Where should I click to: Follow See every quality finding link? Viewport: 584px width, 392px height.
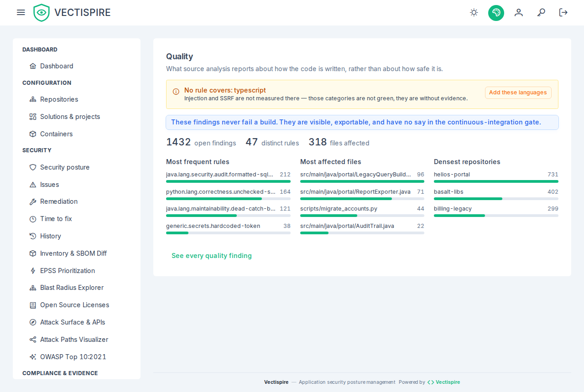(x=212, y=256)
